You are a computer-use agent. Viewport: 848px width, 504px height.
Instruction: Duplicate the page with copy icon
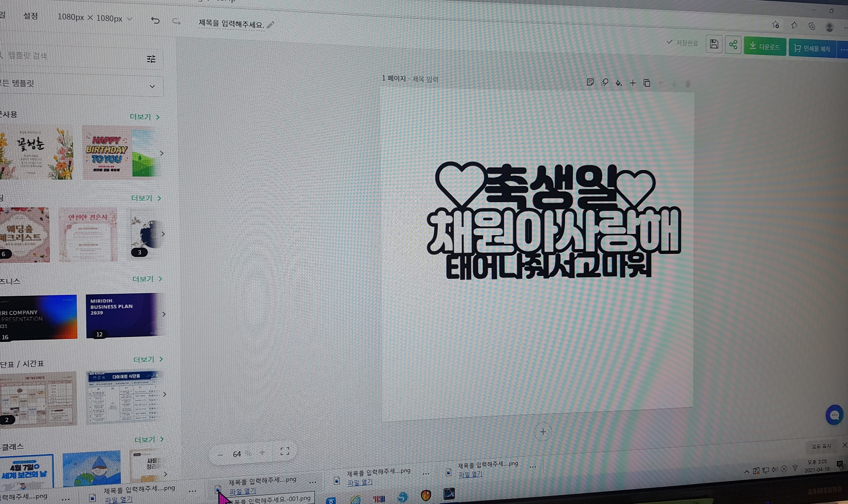[x=647, y=83]
